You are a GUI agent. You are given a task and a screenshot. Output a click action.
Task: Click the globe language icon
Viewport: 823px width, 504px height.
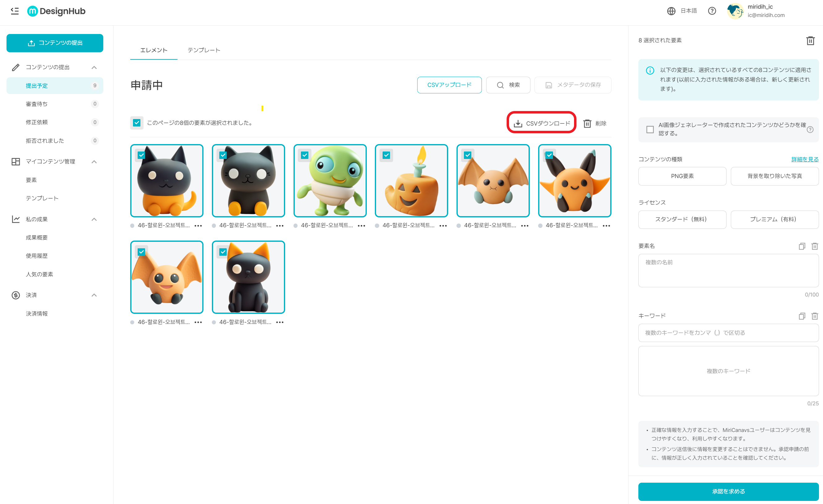coord(671,11)
